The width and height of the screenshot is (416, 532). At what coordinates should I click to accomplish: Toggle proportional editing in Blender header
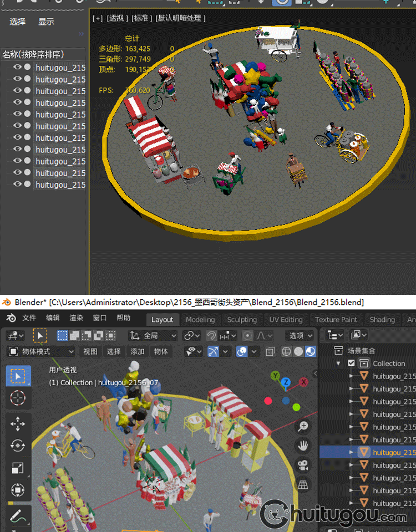point(247,336)
